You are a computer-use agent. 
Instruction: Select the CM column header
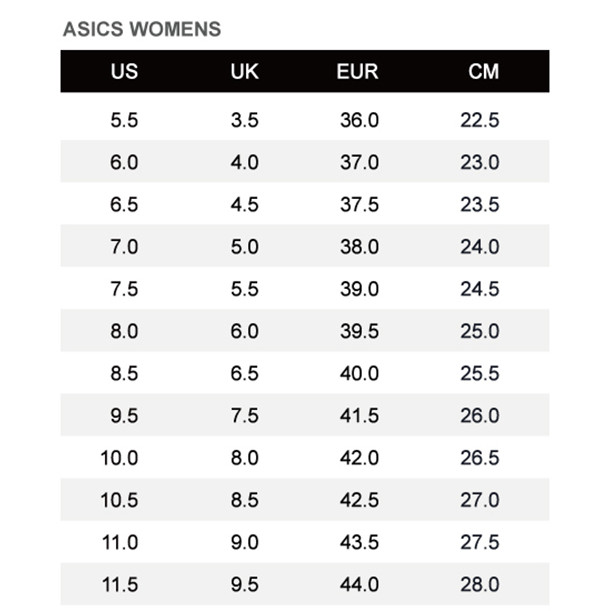click(483, 72)
